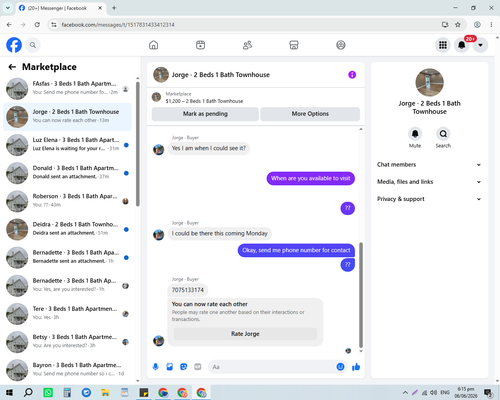Search in conversation using magnifier icon
The height and width of the screenshot is (400, 500).
(x=443, y=134)
